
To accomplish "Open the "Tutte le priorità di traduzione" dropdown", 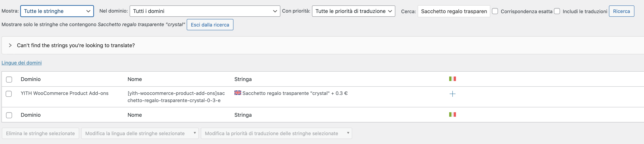I will [353, 11].
